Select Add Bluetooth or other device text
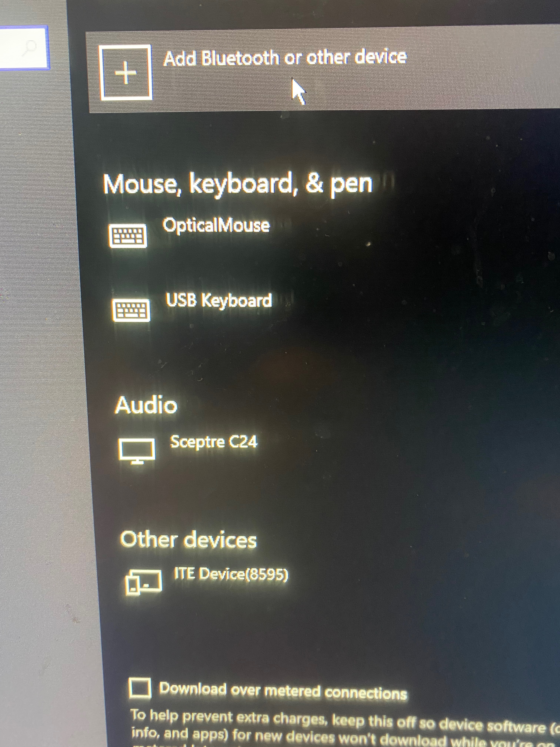 pyautogui.click(x=285, y=57)
